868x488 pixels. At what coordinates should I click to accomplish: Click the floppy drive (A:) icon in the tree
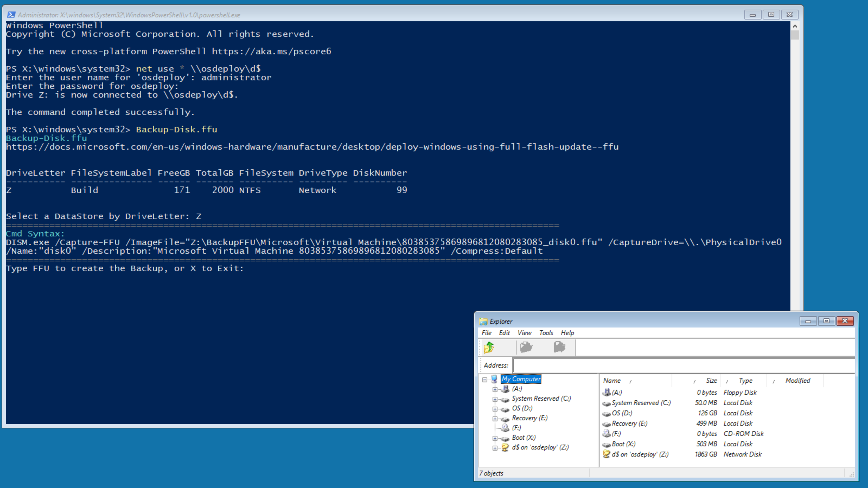(505, 389)
